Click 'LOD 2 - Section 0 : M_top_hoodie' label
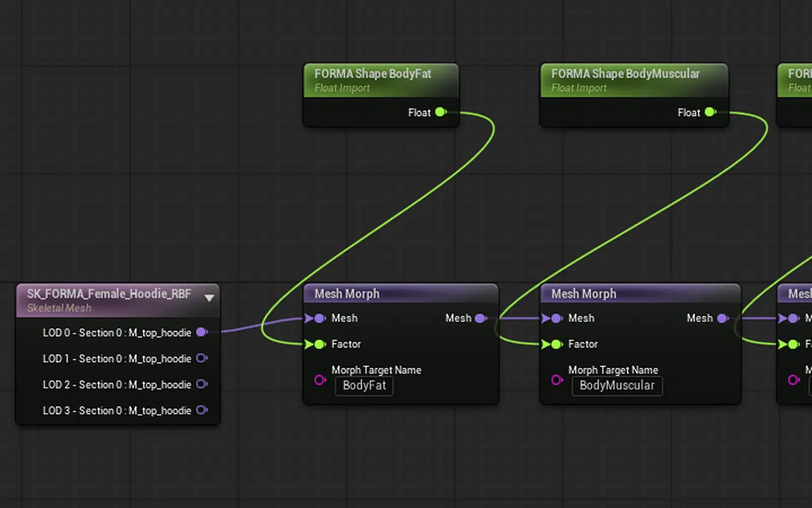 (x=117, y=385)
